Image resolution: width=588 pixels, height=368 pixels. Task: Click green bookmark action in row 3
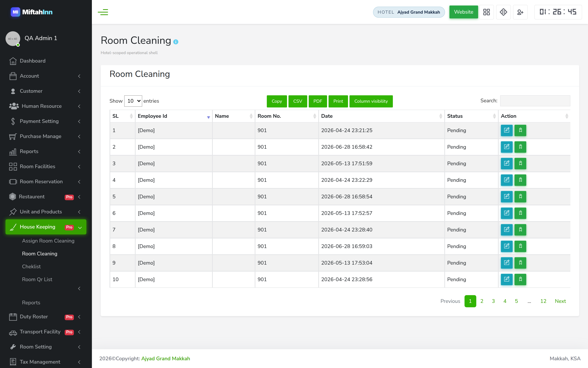[520, 163]
